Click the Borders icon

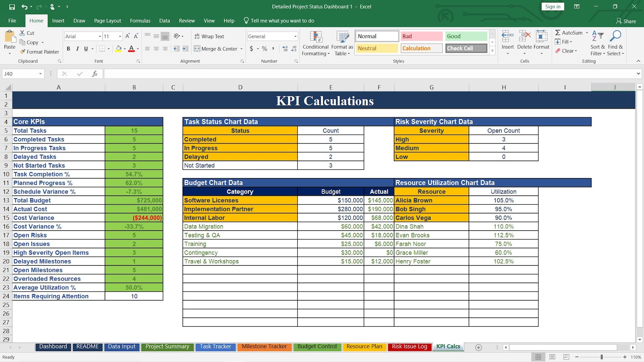(x=102, y=49)
